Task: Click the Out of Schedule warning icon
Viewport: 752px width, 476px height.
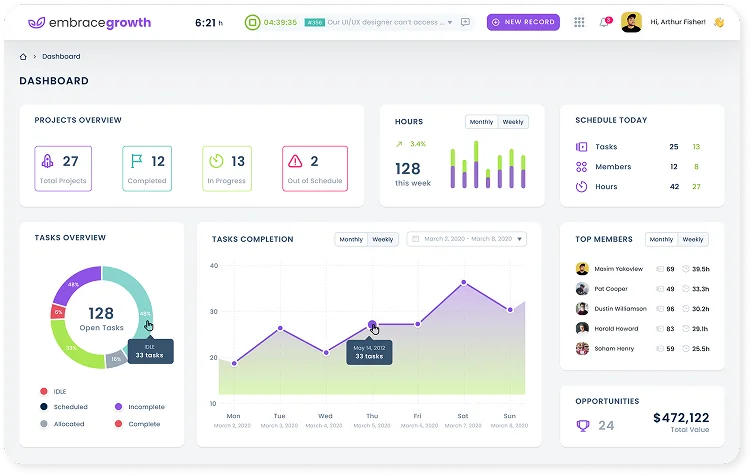Action: point(295,161)
